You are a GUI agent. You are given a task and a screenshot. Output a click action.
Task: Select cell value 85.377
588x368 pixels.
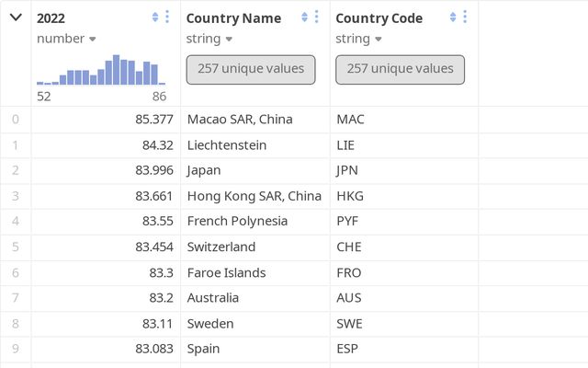point(107,120)
